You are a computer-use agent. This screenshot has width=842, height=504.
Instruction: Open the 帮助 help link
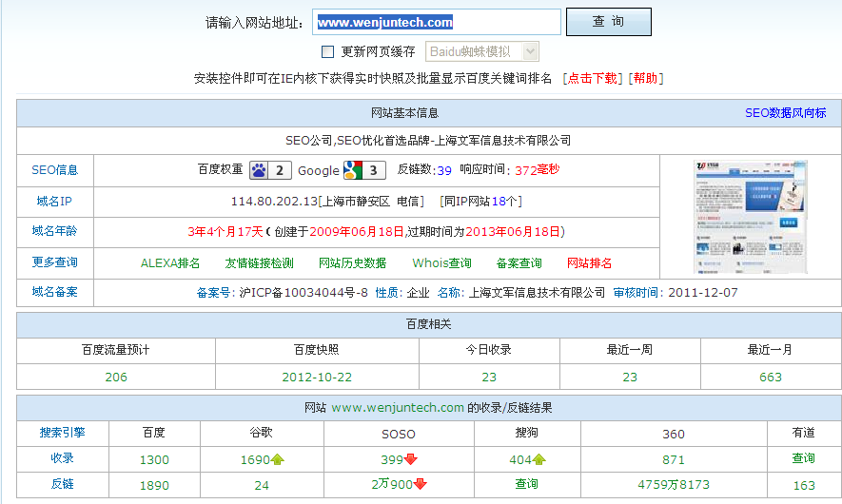click(x=645, y=78)
